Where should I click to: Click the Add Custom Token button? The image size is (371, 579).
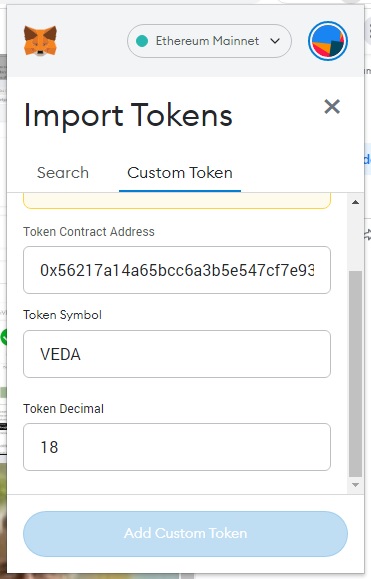coord(185,534)
